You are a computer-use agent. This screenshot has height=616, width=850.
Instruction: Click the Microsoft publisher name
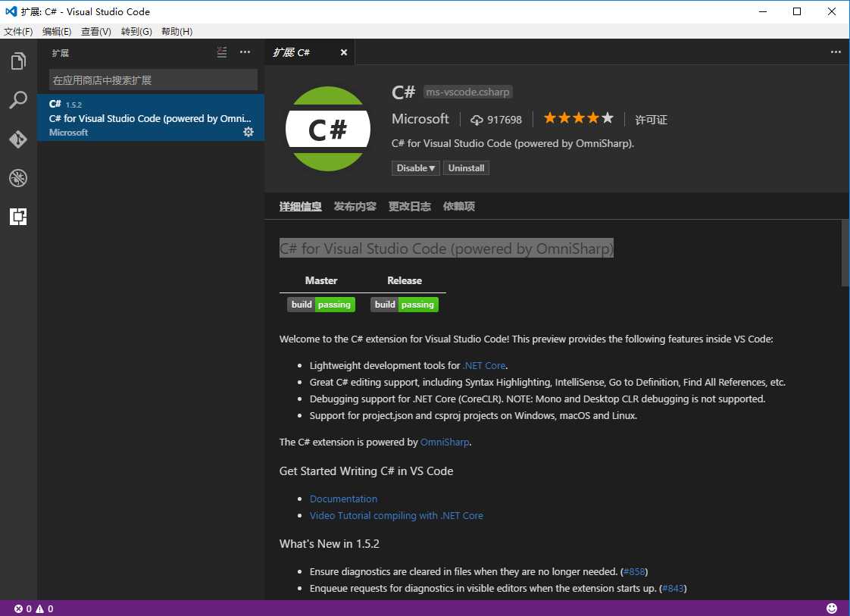click(x=420, y=119)
